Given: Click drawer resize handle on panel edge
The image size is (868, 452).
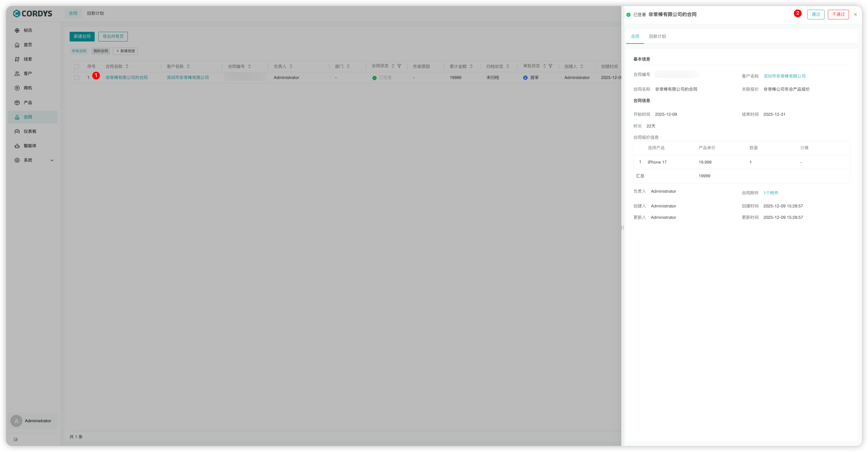Looking at the screenshot, I should [622, 228].
